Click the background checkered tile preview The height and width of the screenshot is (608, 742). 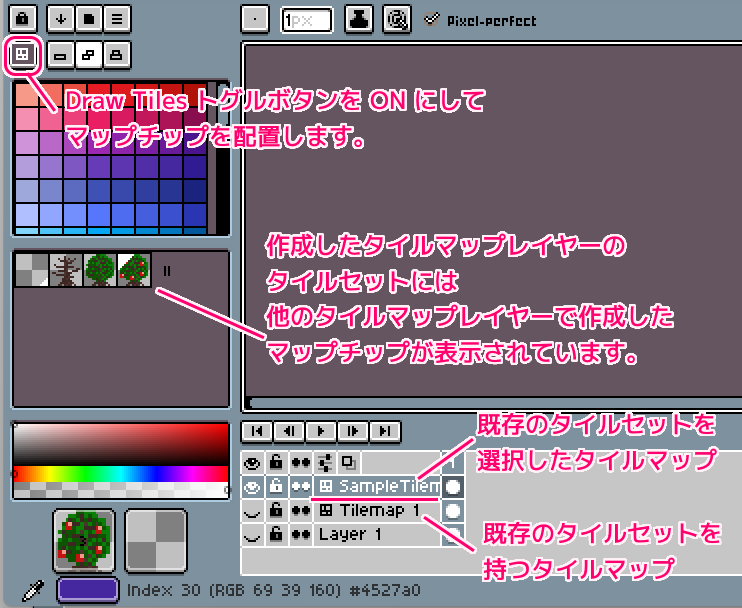pos(156,541)
